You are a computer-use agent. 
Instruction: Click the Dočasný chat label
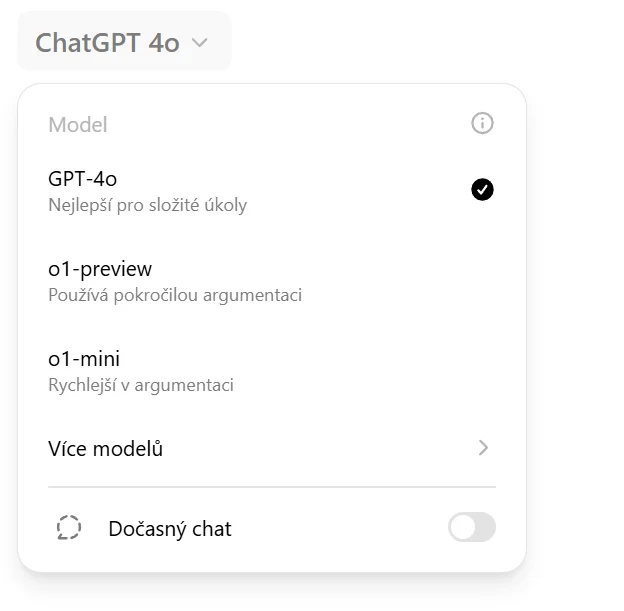pos(170,529)
